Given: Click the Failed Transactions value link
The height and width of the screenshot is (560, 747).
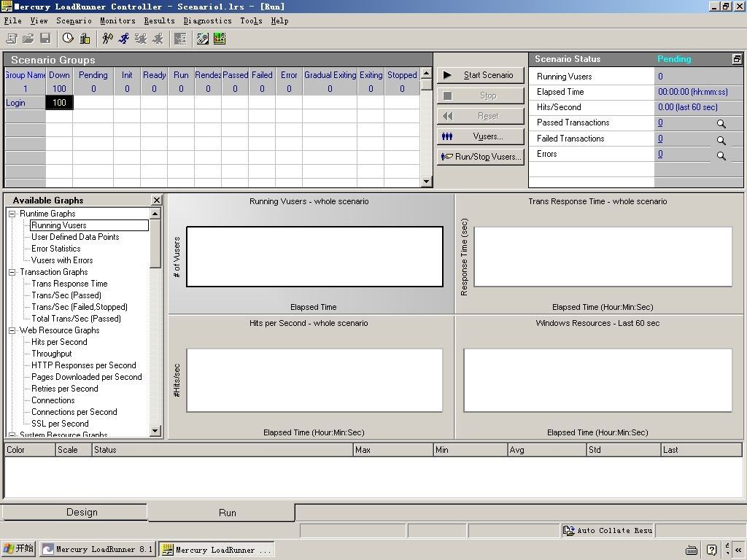Looking at the screenshot, I should (660, 139).
